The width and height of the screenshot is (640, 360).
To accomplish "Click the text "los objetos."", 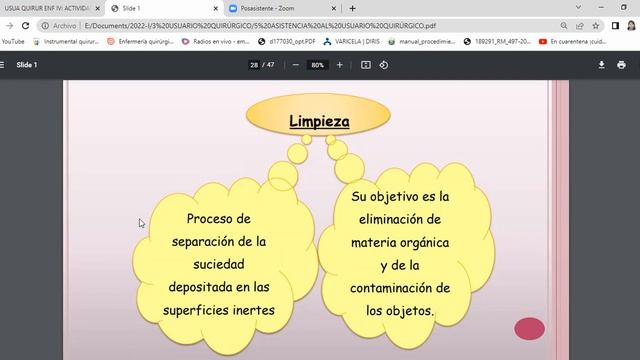I will pyautogui.click(x=400, y=311).
